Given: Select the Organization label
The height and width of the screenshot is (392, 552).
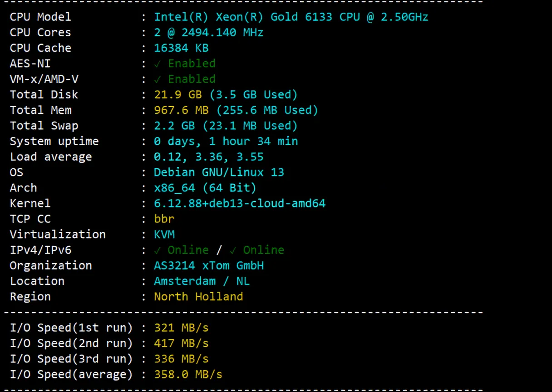Looking at the screenshot, I should coord(51,265).
